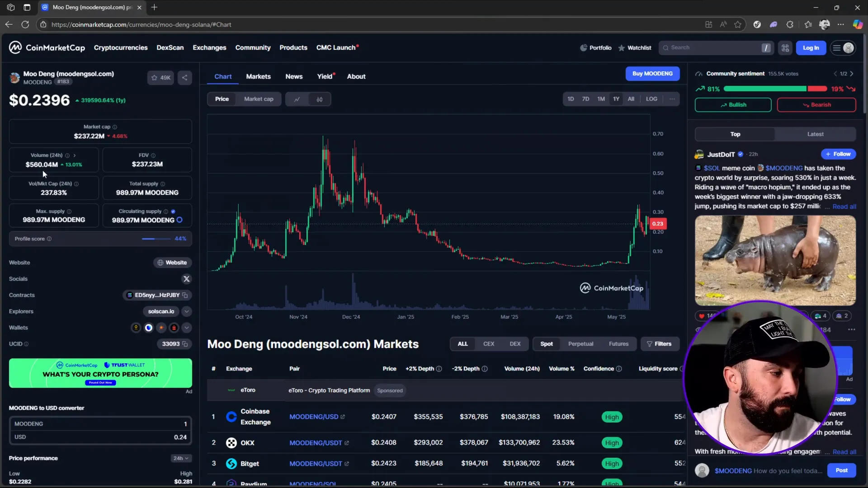Open Portfolio in the header
Viewport: 868px width, 488px height.
pos(596,48)
